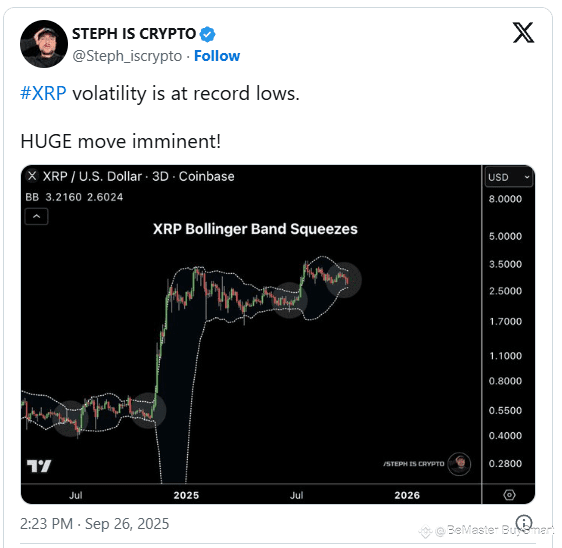Click the 2026 time axis label

click(407, 495)
